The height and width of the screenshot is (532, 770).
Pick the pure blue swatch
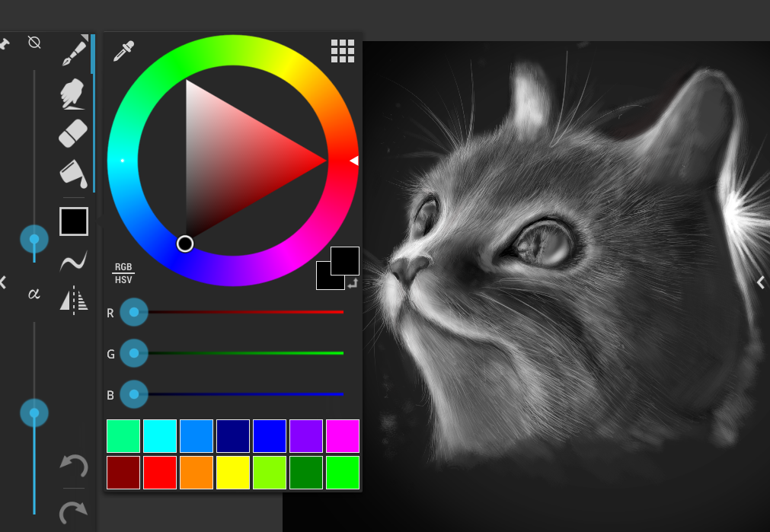pos(270,436)
